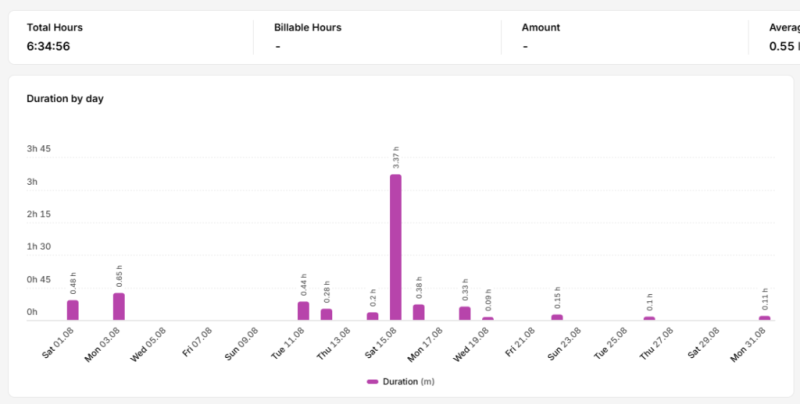The width and height of the screenshot is (800, 404).
Task: Click the 0h axis label
Action: pyautogui.click(x=32, y=312)
